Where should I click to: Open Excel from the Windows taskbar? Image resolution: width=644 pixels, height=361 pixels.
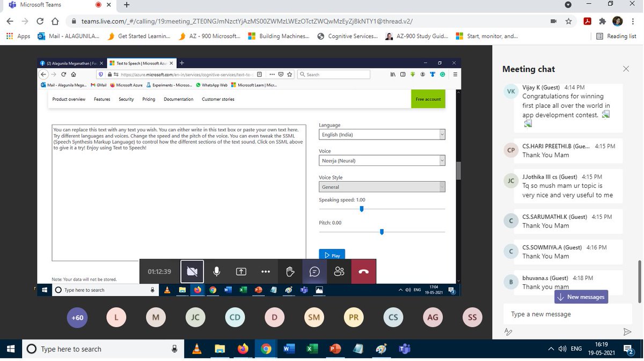[x=312, y=349]
